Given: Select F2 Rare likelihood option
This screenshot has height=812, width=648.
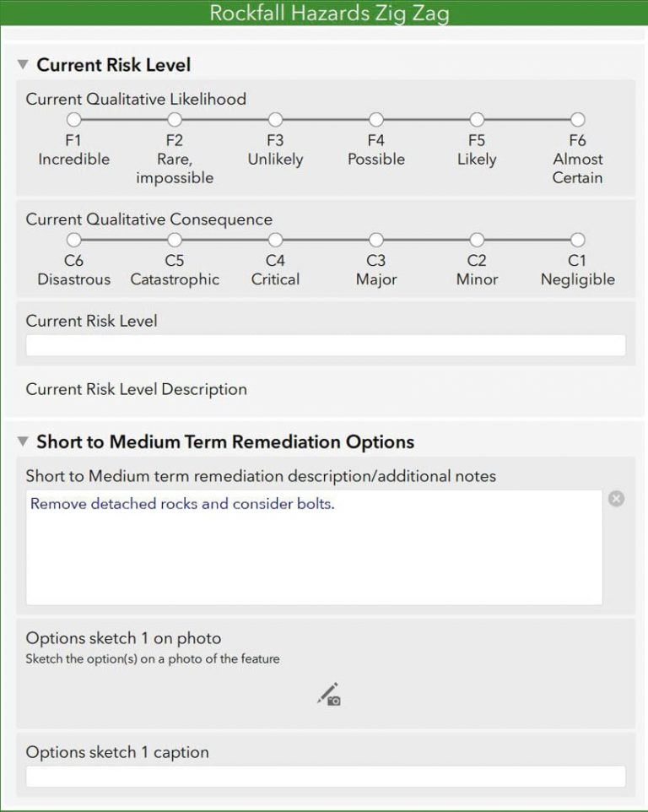Looking at the screenshot, I should (x=175, y=120).
